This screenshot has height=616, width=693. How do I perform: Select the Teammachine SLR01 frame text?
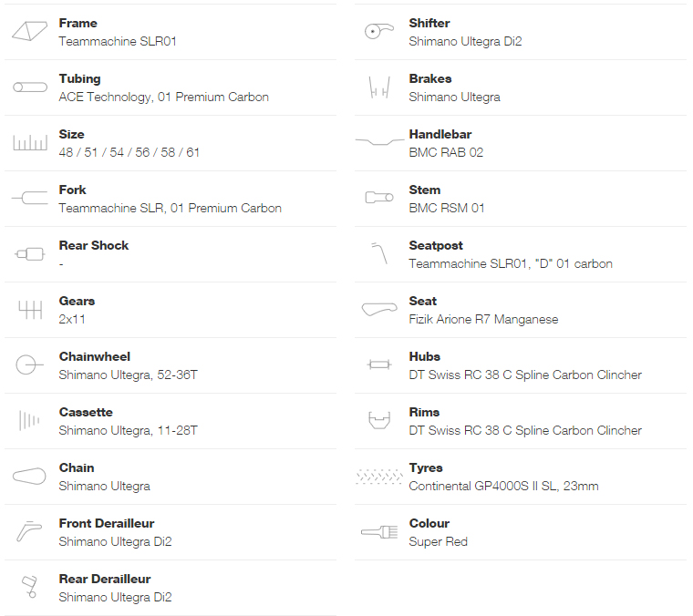(110, 41)
